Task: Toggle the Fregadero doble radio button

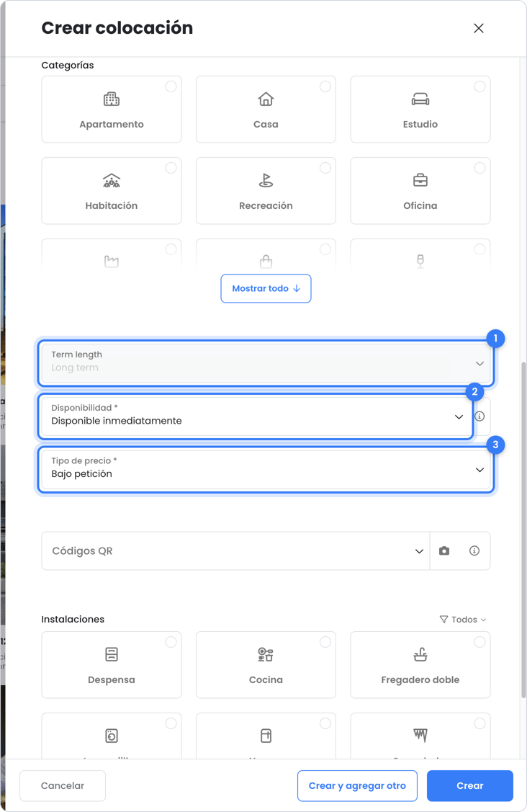Action: click(480, 642)
